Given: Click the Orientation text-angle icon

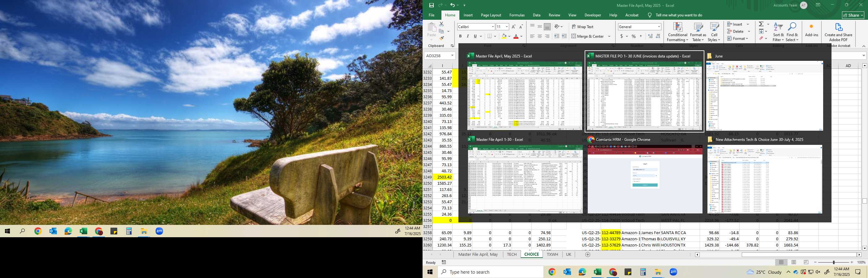Looking at the screenshot, I should [557, 27].
